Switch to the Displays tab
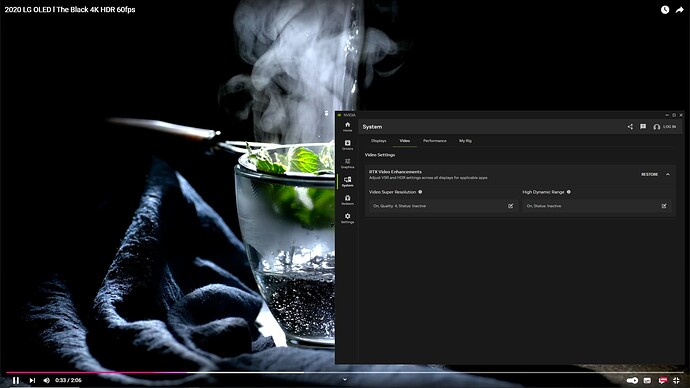 pyautogui.click(x=378, y=141)
